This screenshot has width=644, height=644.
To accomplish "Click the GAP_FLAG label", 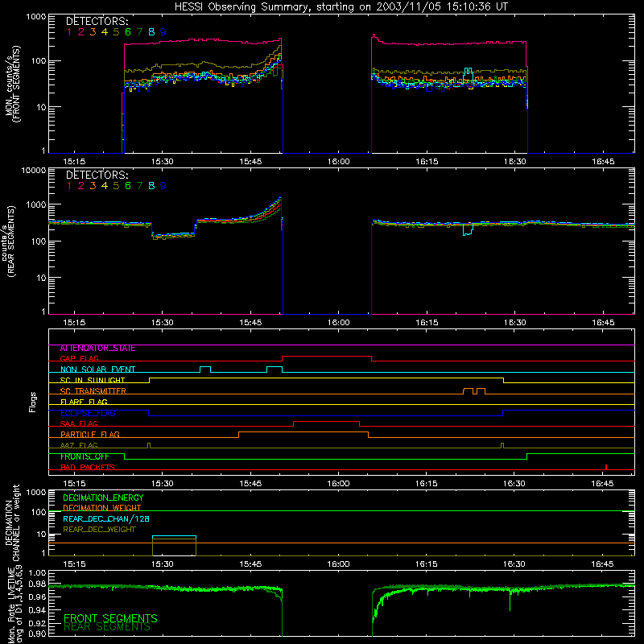I will click(79, 359).
